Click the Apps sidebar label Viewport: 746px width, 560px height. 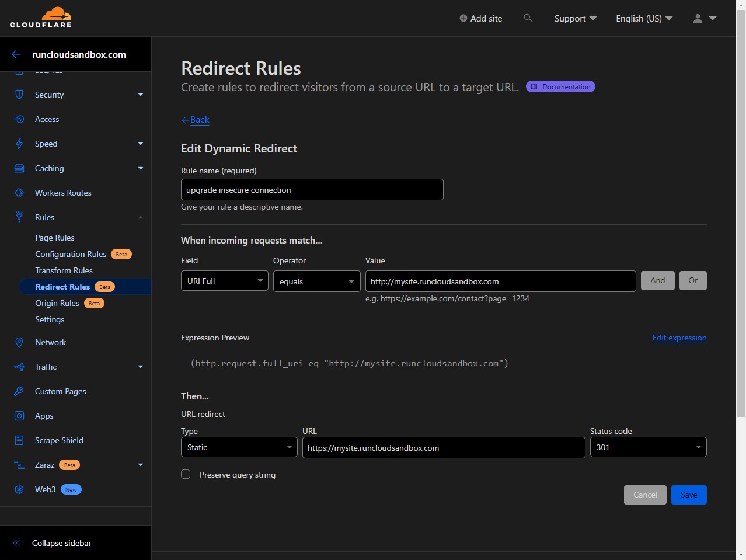44,416
